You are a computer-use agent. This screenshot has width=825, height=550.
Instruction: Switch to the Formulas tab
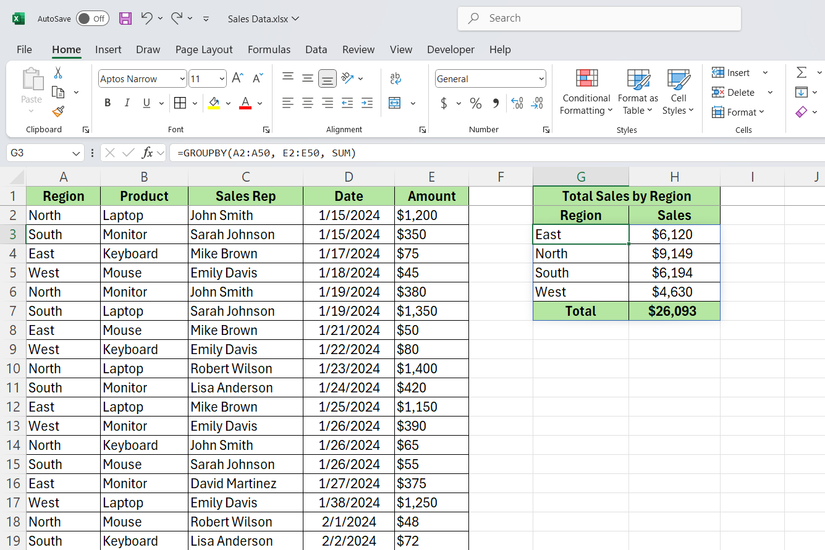(x=269, y=49)
